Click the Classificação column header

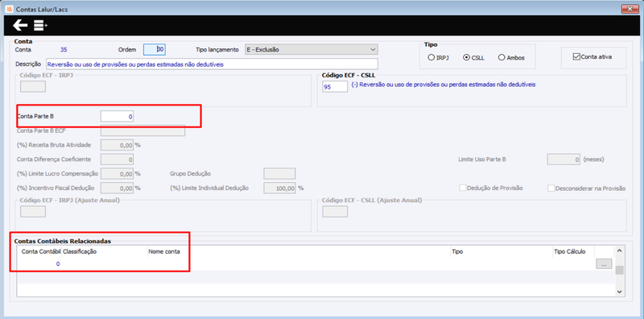(80, 251)
